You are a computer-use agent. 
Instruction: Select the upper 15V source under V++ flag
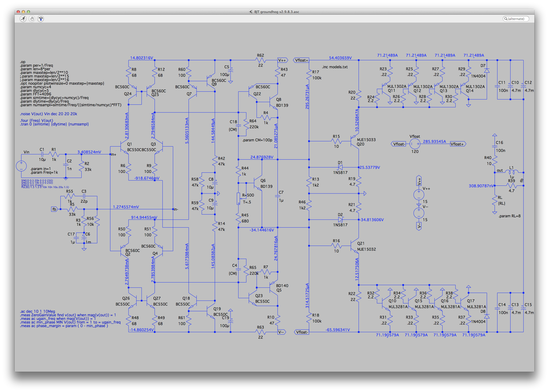[x=419, y=195]
